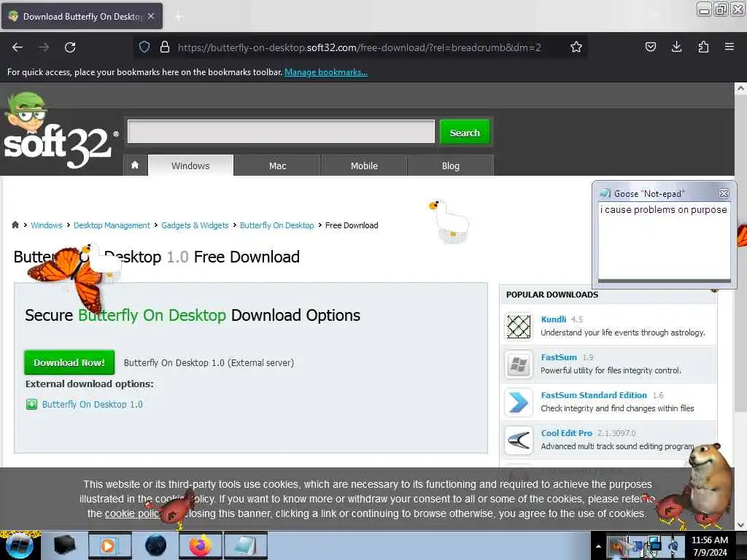The width and height of the screenshot is (747, 560).
Task: Click the POPULAR DOWNLOADS heading
Action: 552,295
